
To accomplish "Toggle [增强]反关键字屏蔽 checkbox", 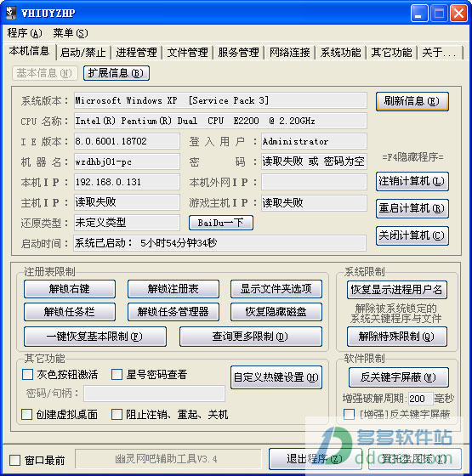I will tap(349, 415).
